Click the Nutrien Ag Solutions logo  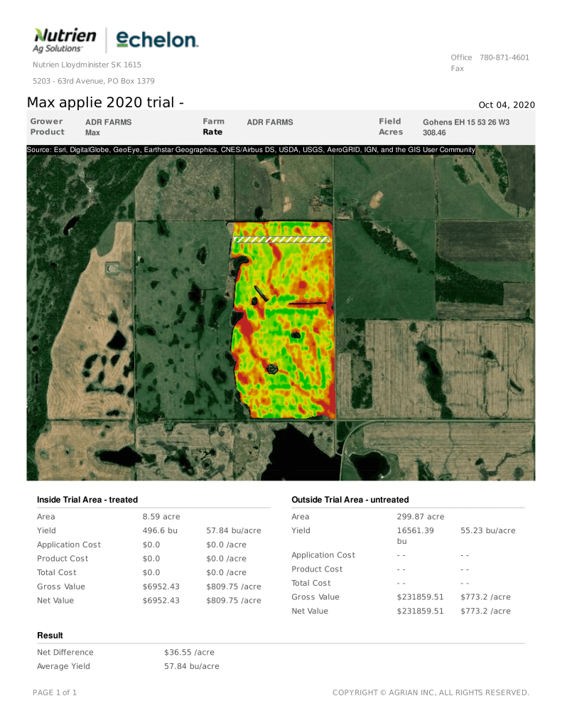click(65, 40)
